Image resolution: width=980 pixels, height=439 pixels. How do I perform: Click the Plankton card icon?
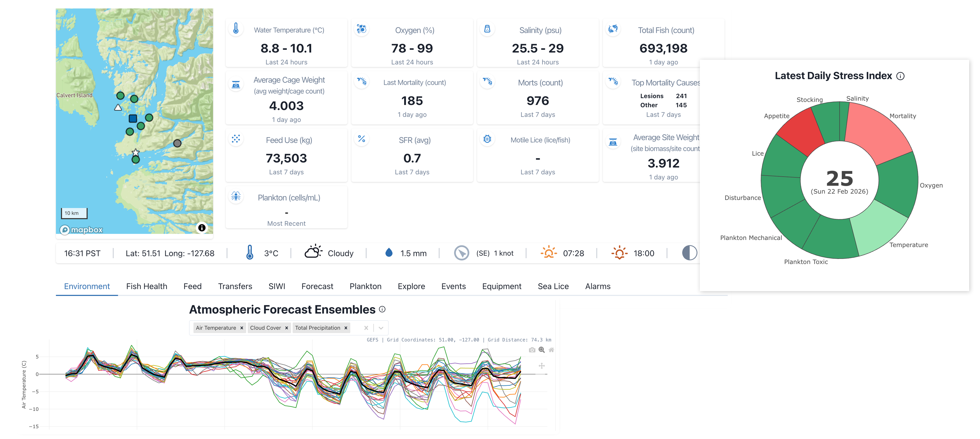[236, 196]
